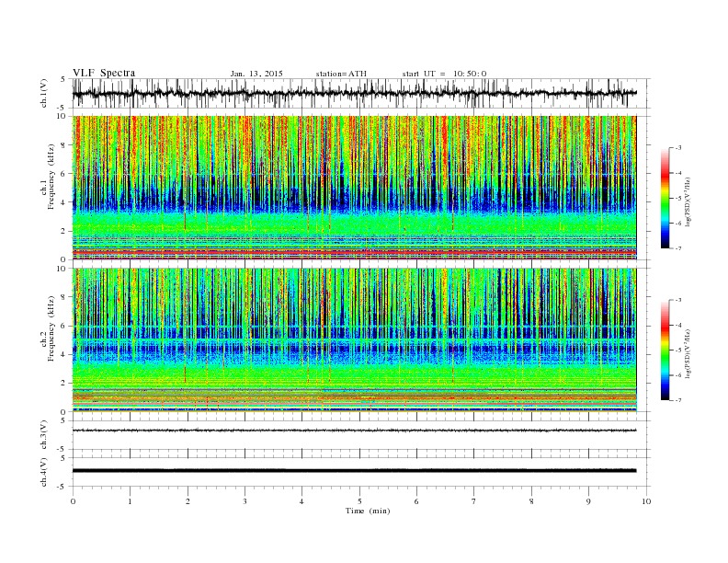Click the time axis tick label "2"

[x=188, y=501]
